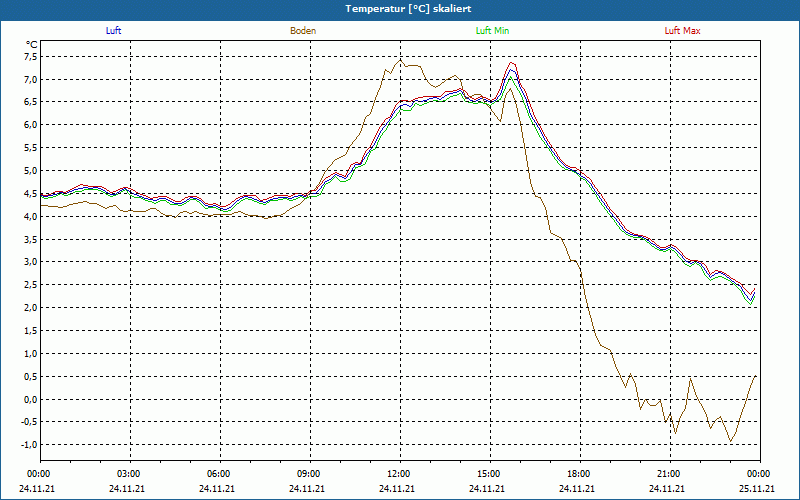Viewport: 800px width, 500px height.
Task: Click the 6,0 y-axis value
Action: pyautogui.click(x=31, y=125)
